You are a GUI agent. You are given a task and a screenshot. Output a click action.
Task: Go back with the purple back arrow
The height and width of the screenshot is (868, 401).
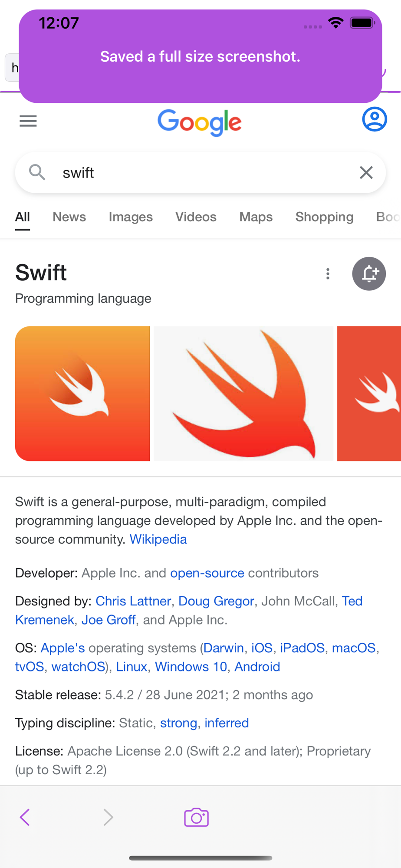[25, 817]
